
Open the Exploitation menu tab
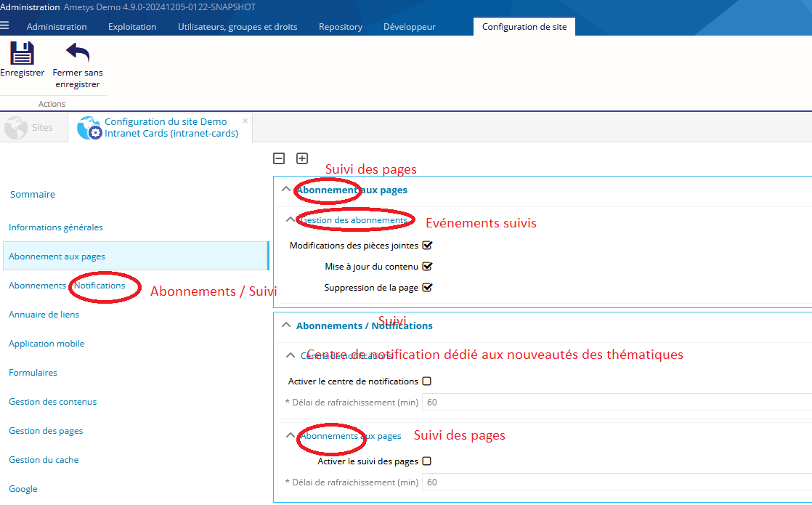132,27
